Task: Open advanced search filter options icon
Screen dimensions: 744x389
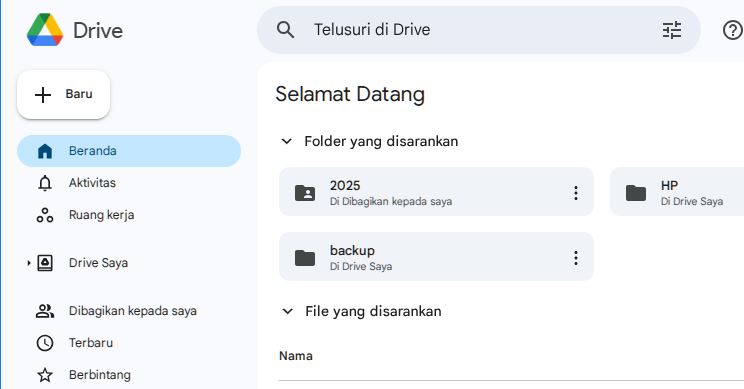Action: pos(671,30)
